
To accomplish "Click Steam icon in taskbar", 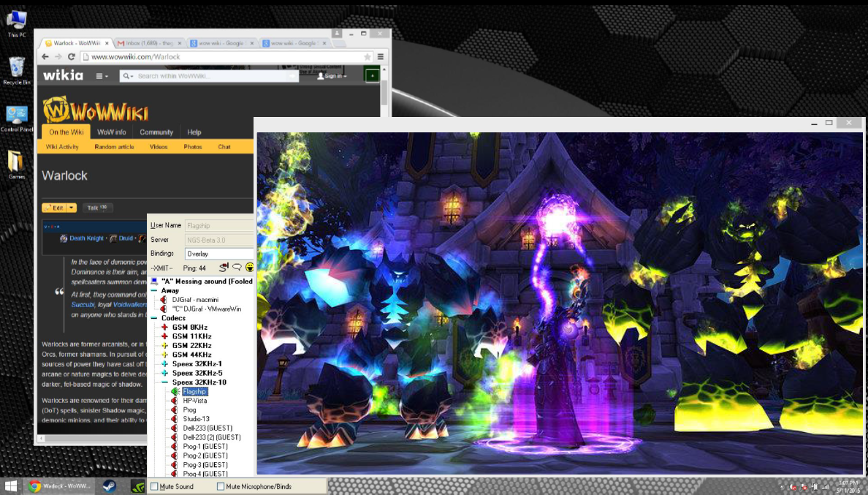I will click(109, 486).
